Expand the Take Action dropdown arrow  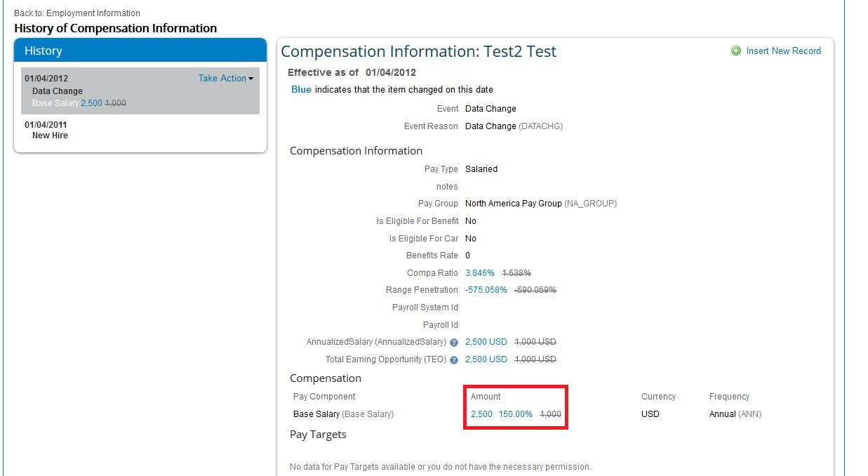point(251,79)
